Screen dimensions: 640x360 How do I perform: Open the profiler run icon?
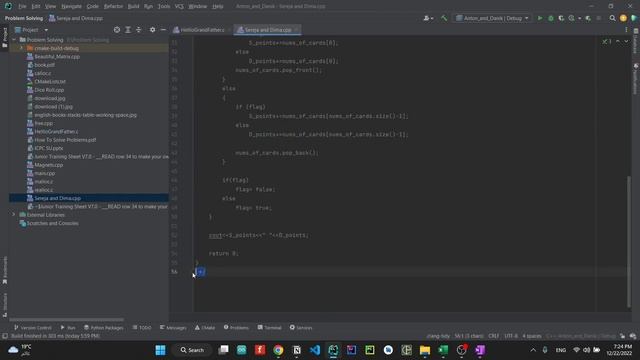572,18
